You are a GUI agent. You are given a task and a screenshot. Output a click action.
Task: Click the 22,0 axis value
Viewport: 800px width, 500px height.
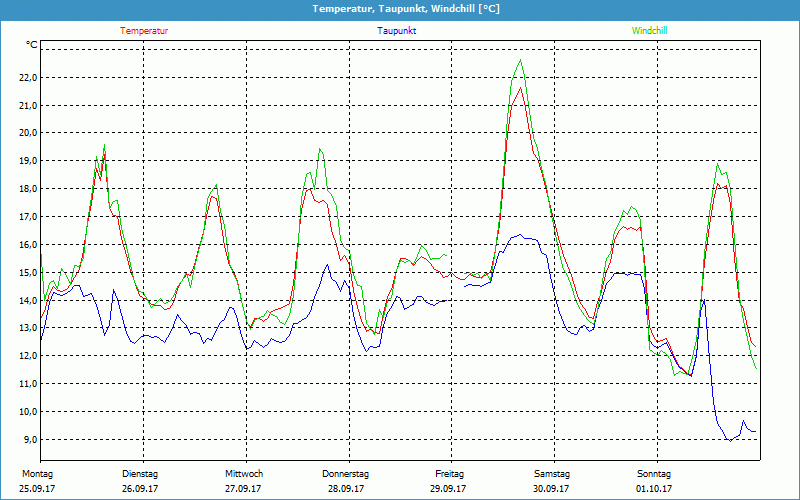point(28,78)
